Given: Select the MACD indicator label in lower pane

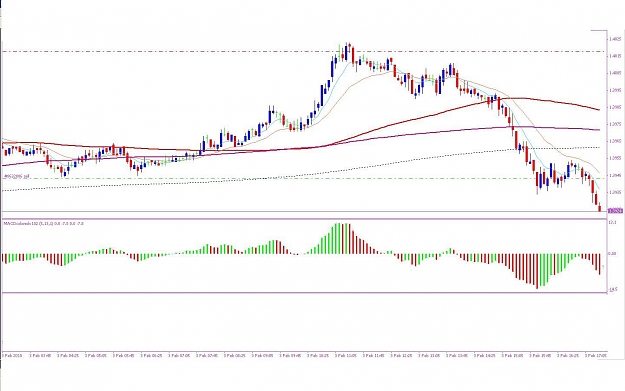Looking at the screenshot, I should click(43, 224).
